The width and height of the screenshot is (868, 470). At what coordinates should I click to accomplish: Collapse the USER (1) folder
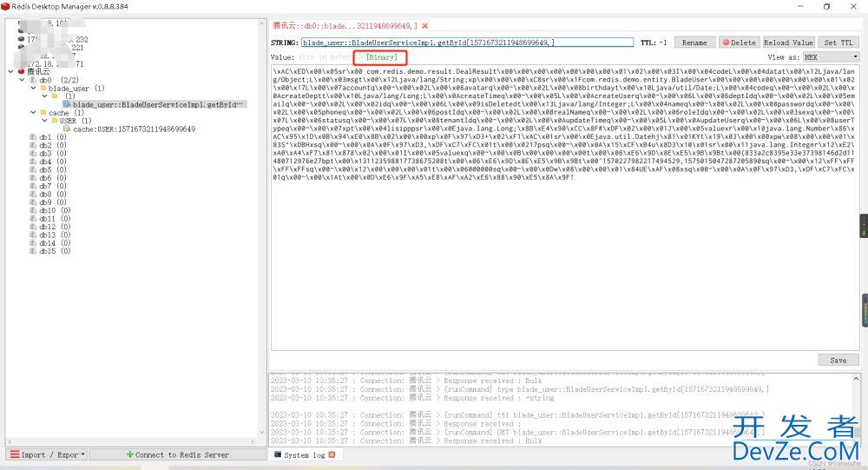(x=45, y=120)
